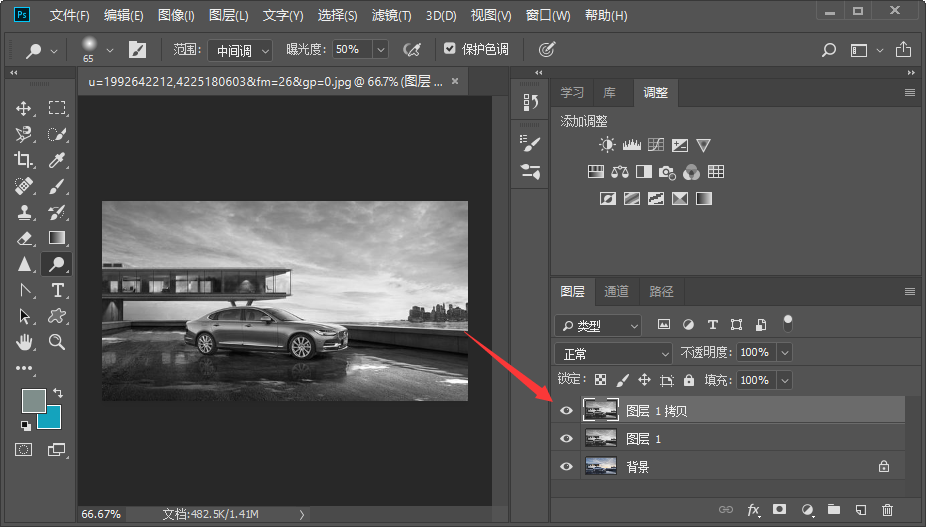Image resolution: width=926 pixels, height=527 pixels.
Task: Select the Eraser tool
Action: 24,238
